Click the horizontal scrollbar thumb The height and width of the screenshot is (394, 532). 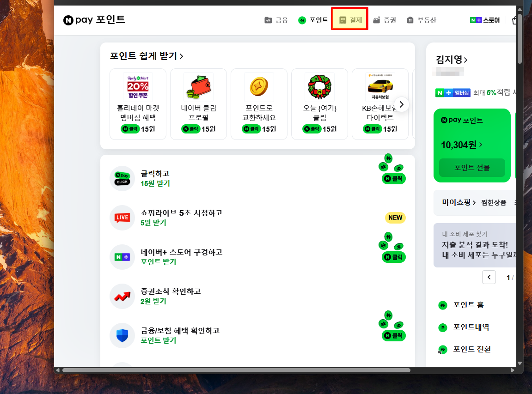click(237, 370)
